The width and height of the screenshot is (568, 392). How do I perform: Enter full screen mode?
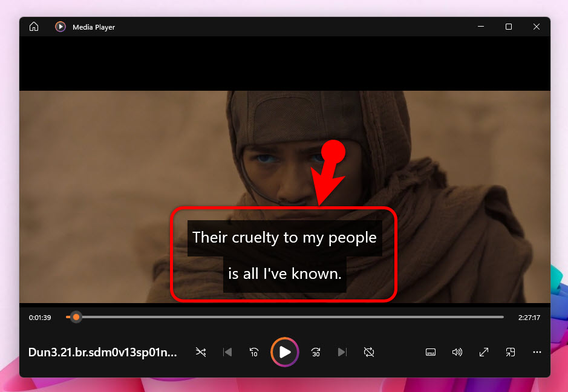tap(484, 352)
